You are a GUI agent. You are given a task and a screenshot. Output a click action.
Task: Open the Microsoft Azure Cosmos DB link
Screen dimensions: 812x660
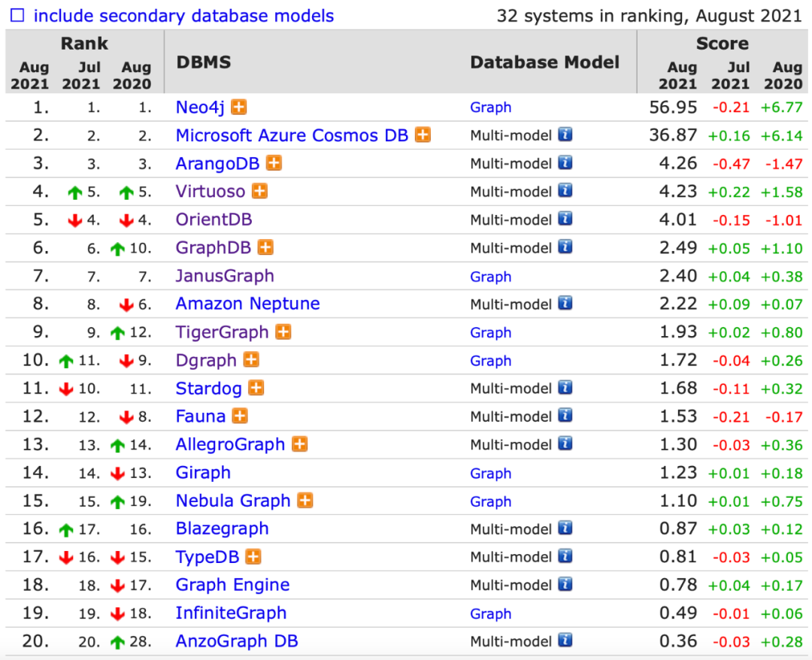pos(292,135)
